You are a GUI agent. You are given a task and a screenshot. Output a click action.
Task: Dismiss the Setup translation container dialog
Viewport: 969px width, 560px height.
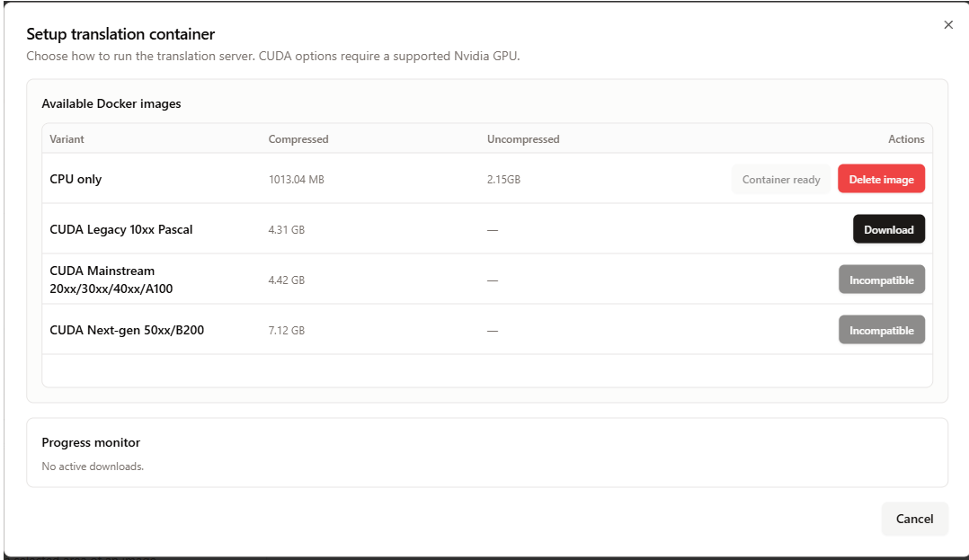948,24
